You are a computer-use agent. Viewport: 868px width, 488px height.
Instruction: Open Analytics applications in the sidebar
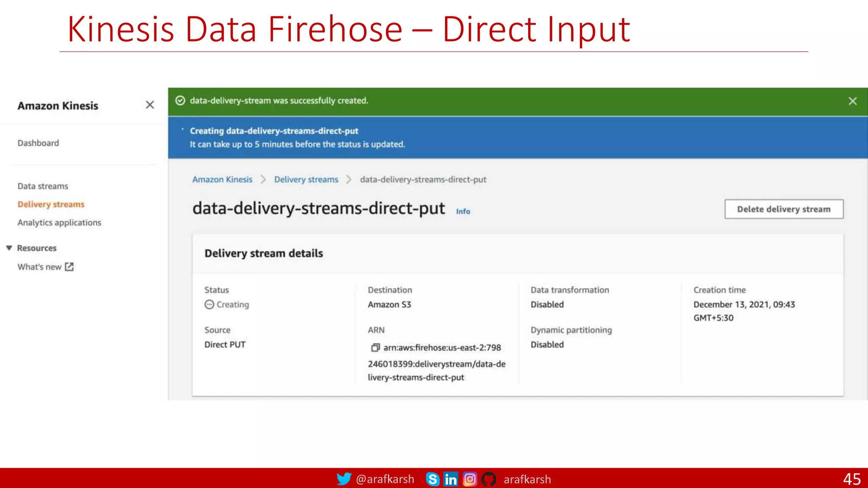[59, 222]
